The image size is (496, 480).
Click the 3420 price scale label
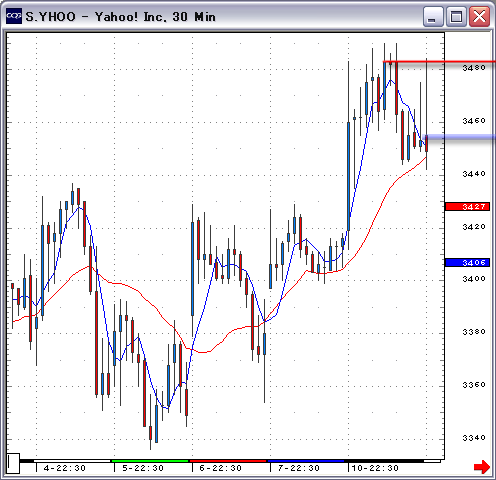tap(474, 227)
